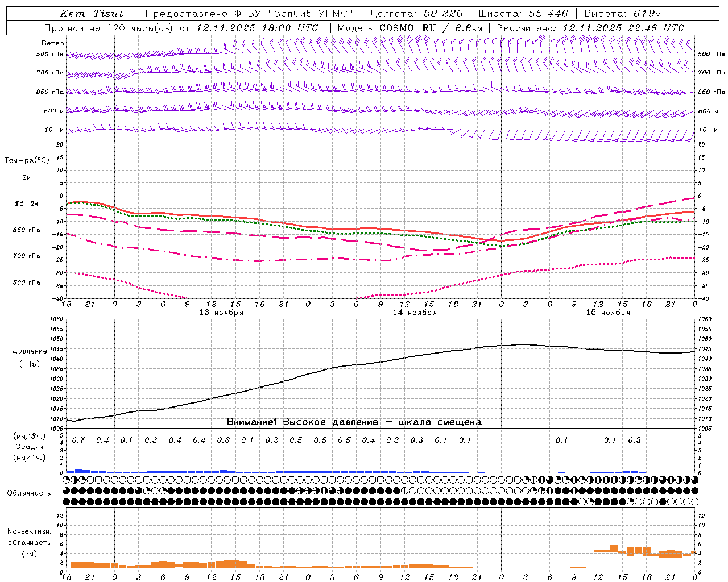
Task: Select the left 10 м wind level label
Action: click(x=55, y=130)
